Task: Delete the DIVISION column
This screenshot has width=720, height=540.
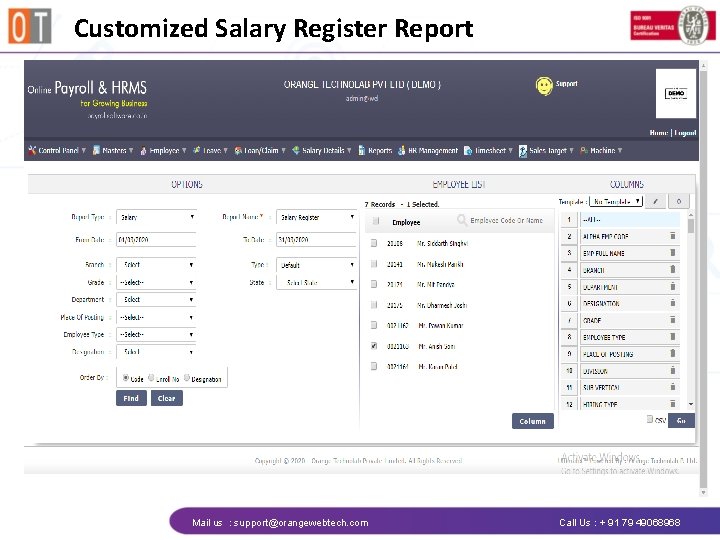Action: click(673, 370)
